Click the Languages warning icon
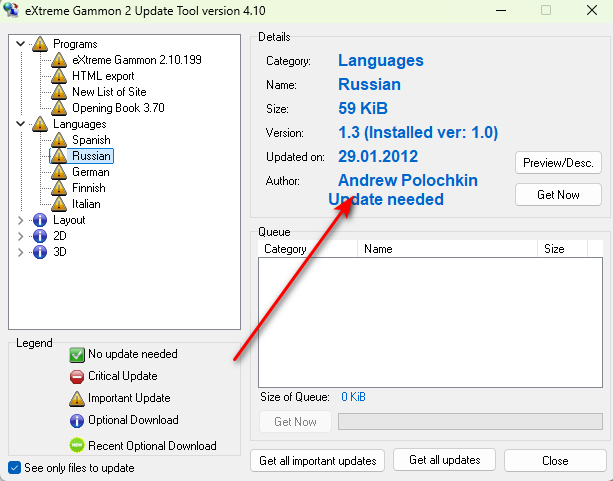This screenshot has width=613, height=481. pyautogui.click(x=40, y=124)
